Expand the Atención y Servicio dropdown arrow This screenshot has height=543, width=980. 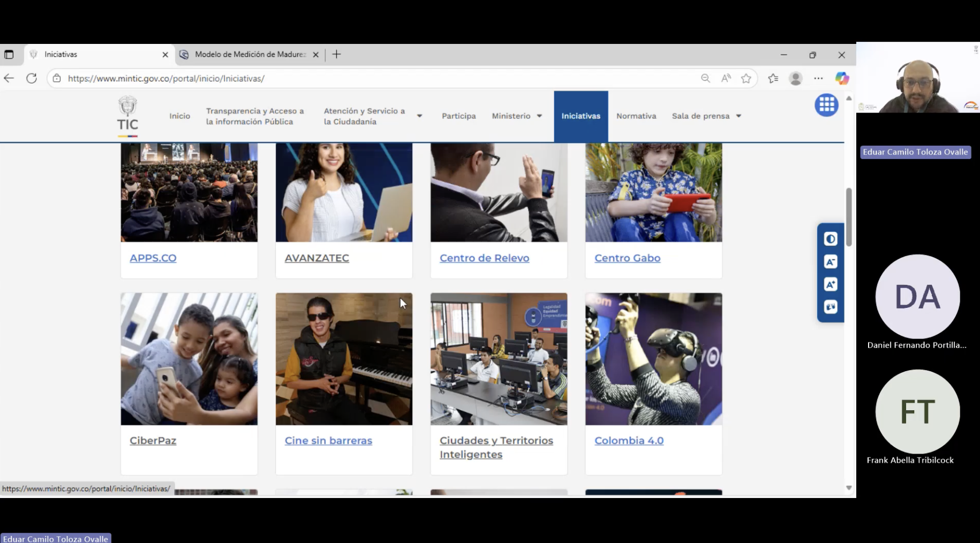point(419,116)
